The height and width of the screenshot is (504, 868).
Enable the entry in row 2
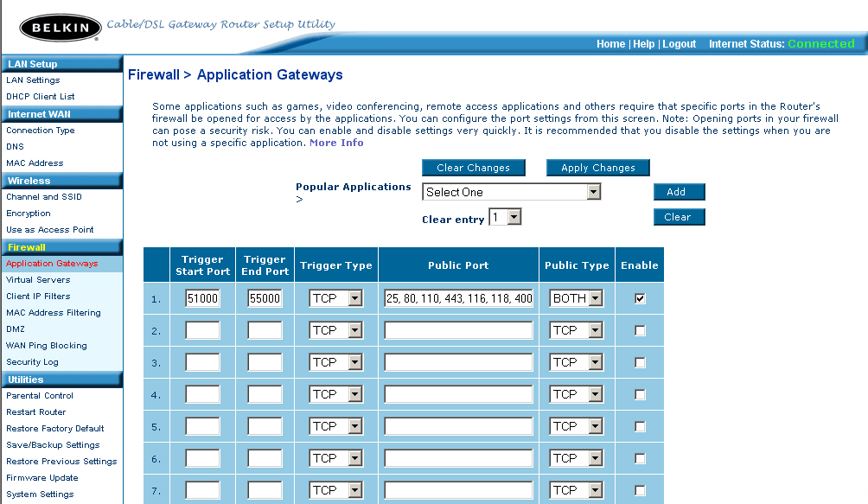(x=640, y=330)
